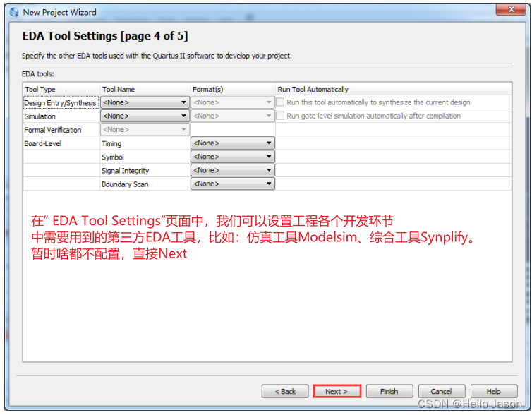Click the Cancel button
The image size is (532, 415).
(x=442, y=391)
